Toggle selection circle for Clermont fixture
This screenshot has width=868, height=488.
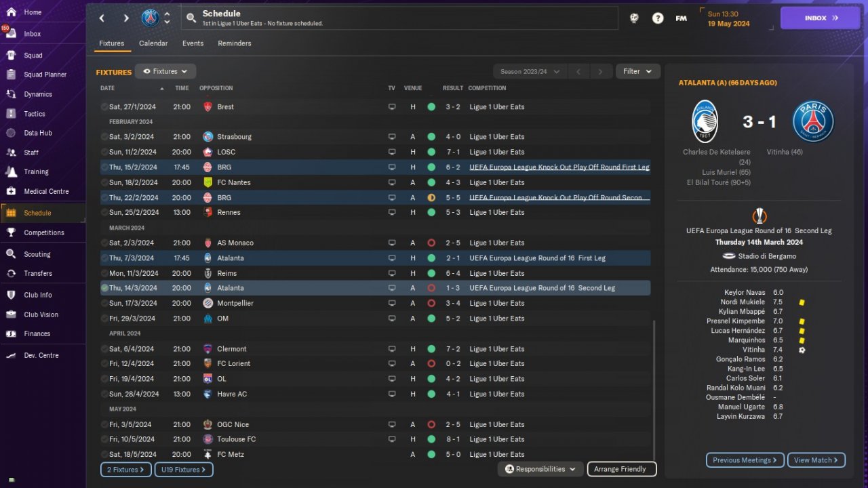[x=104, y=349]
